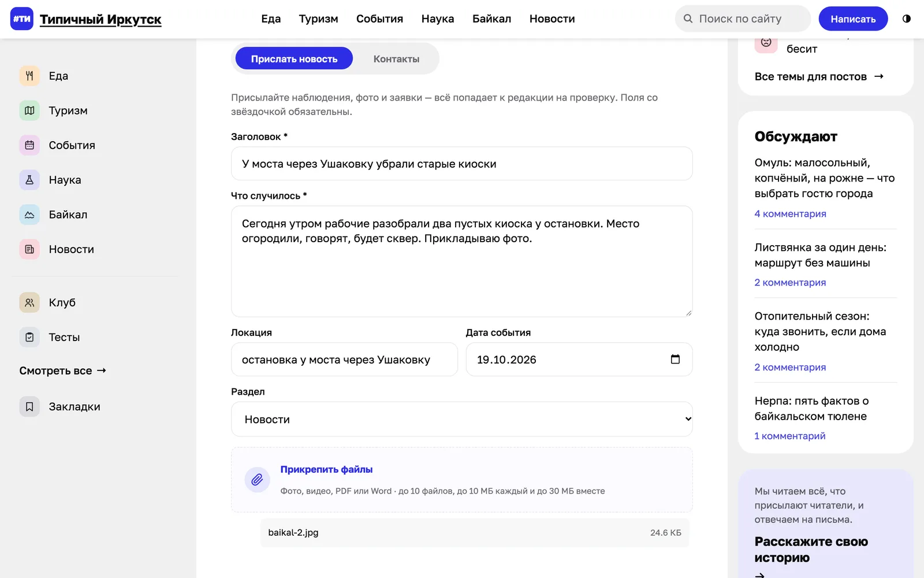Open sidebar Тесты clipboard icon
Screen dimensions: 924x578
(x=29, y=337)
